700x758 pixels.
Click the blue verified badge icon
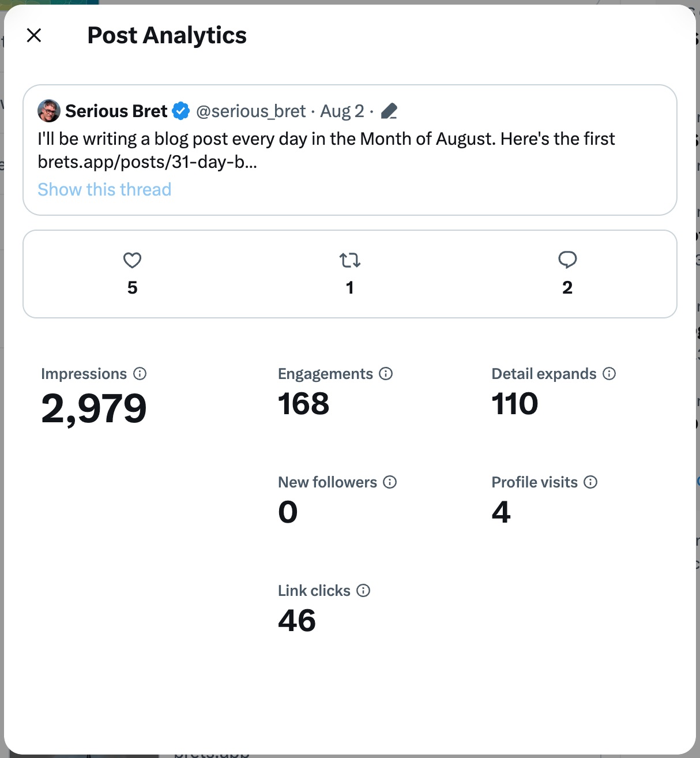181,111
